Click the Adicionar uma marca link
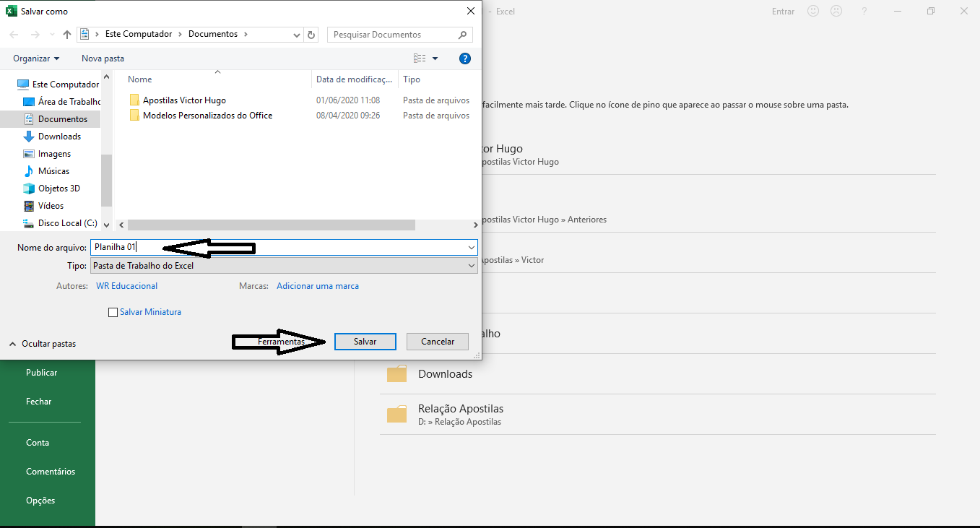The width and height of the screenshot is (980, 528). point(318,286)
